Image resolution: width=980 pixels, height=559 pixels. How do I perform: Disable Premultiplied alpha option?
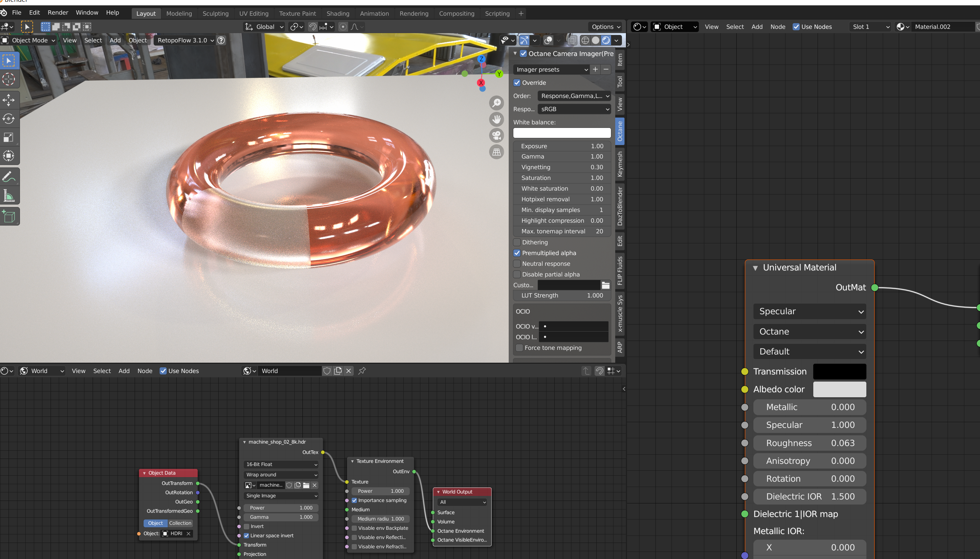[517, 253]
